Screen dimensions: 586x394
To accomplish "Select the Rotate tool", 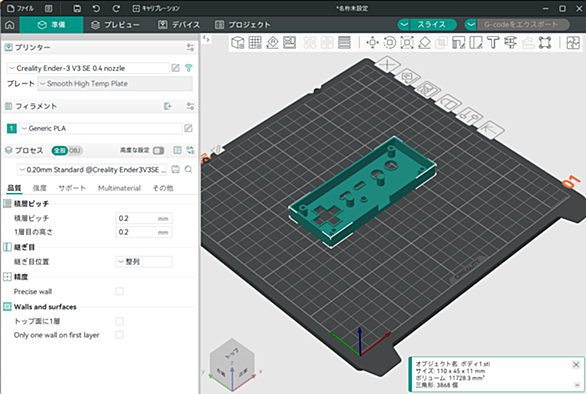I will 390,43.
